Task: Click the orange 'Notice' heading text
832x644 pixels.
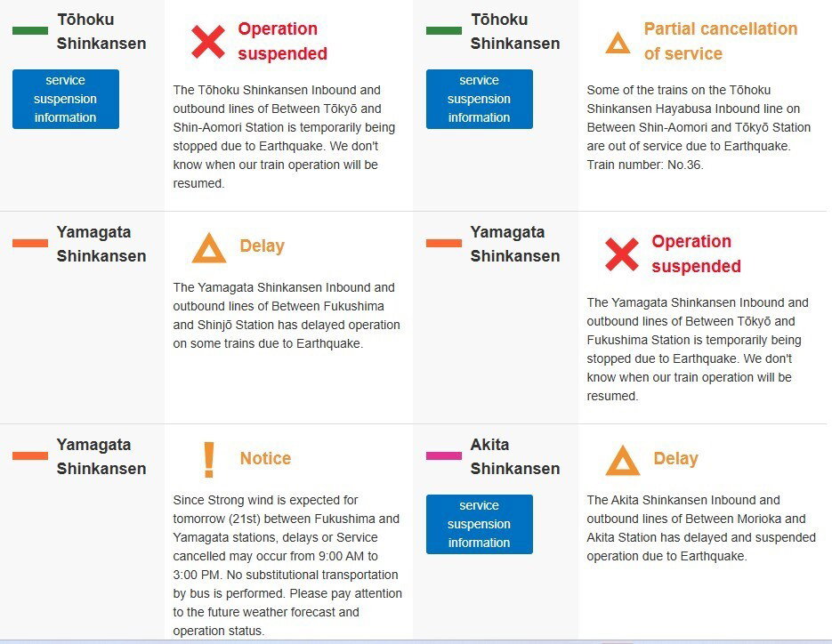Action: point(265,458)
